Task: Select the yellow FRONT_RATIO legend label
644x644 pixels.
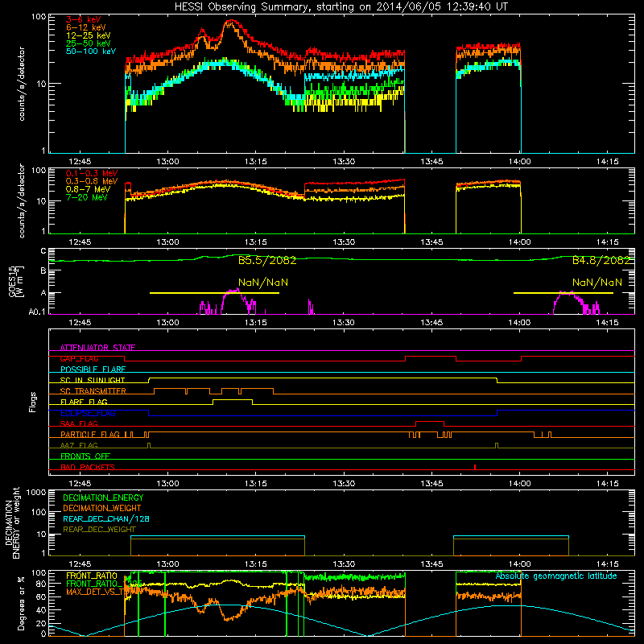Action: coord(92,576)
